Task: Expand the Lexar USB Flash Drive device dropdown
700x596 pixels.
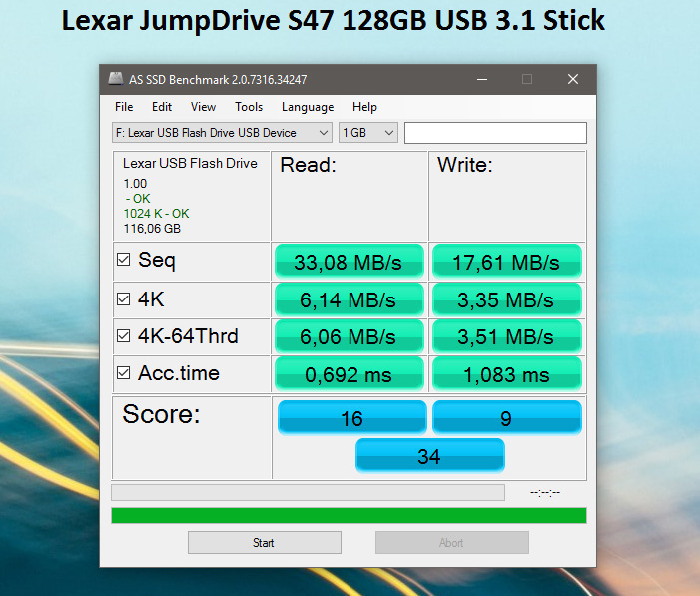Action: click(222, 133)
